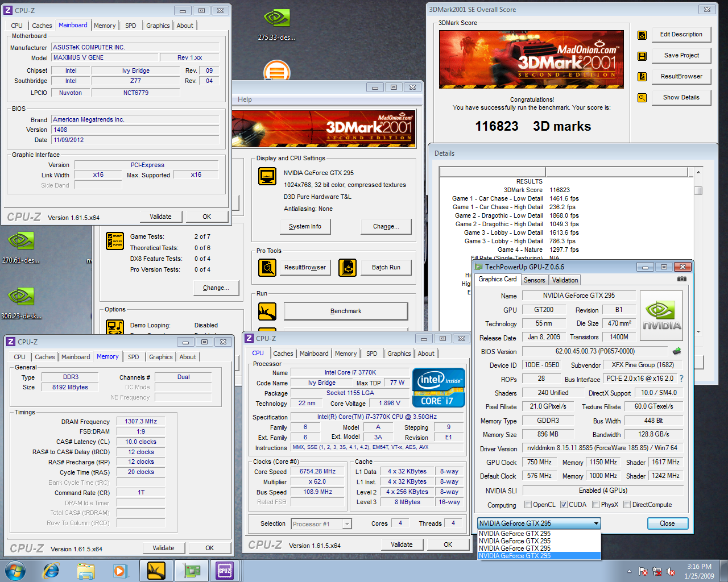This screenshot has height=582, width=728.
Task: Click the Game Tests checklist icon
Action: [115, 241]
